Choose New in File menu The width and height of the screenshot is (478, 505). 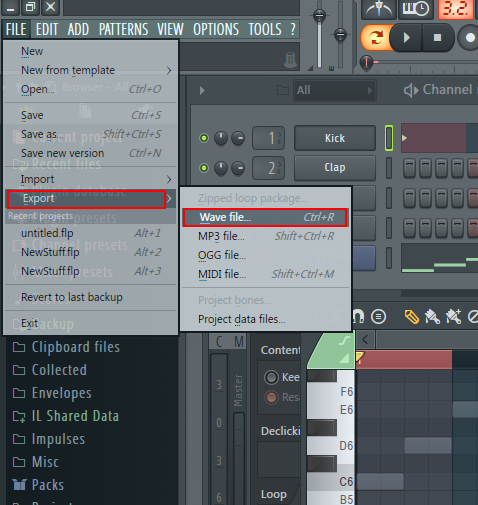(x=90, y=51)
